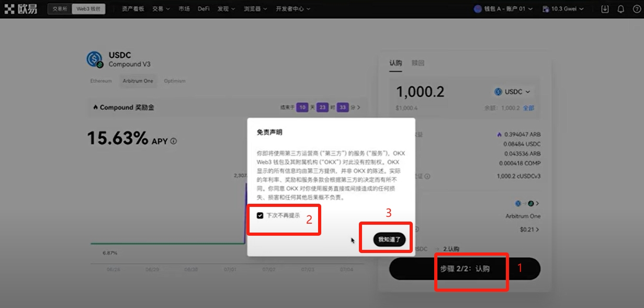The height and width of the screenshot is (308, 644).
Task: Click the flame icon beside Compound 奖励金
Action: [x=96, y=107]
